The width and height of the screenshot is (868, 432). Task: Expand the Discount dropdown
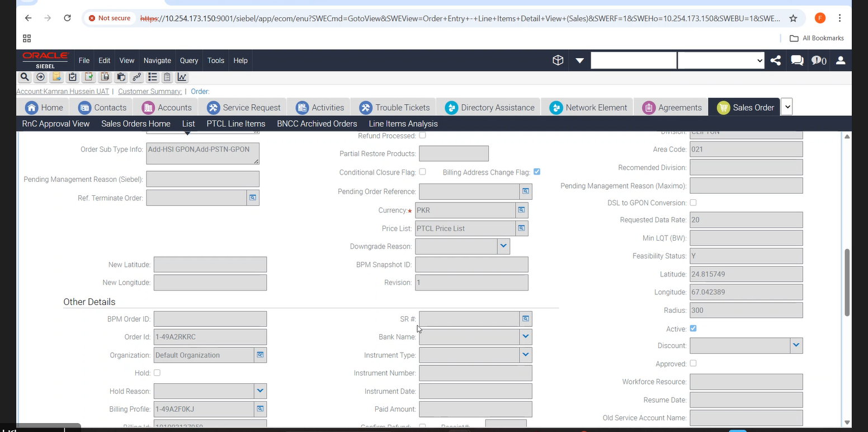(796, 346)
